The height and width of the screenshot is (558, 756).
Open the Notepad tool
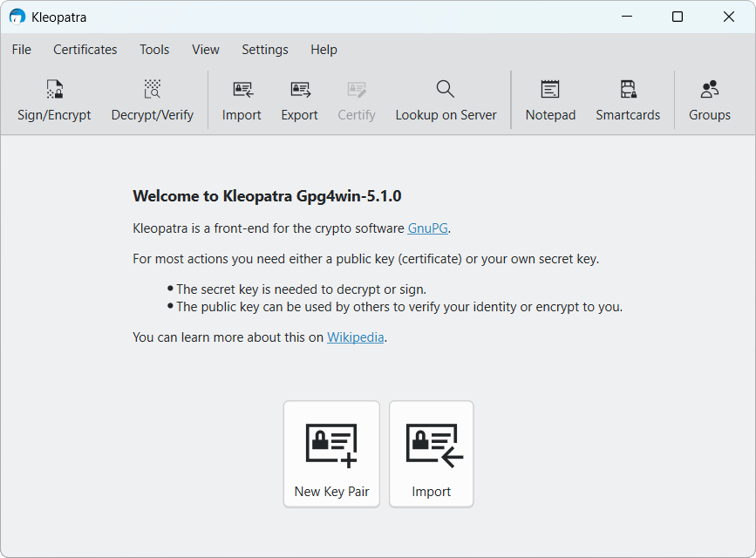(550, 89)
